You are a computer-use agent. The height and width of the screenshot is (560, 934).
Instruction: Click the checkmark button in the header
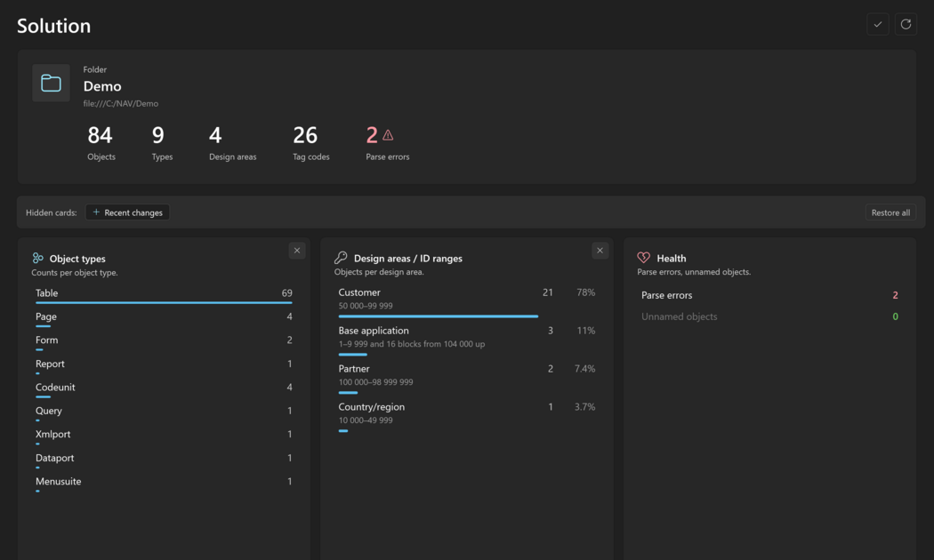pyautogui.click(x=877, y=24)
